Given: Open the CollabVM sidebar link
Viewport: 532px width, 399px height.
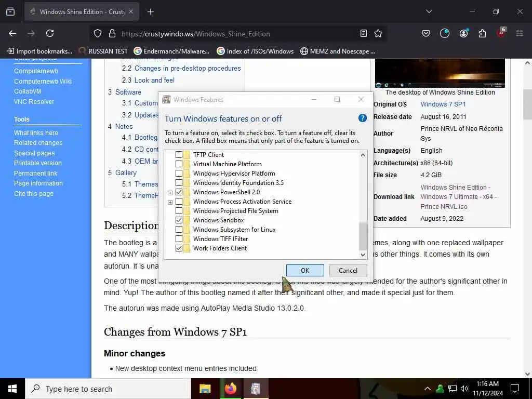Looking at the screenshot, I should coord(28,91).
